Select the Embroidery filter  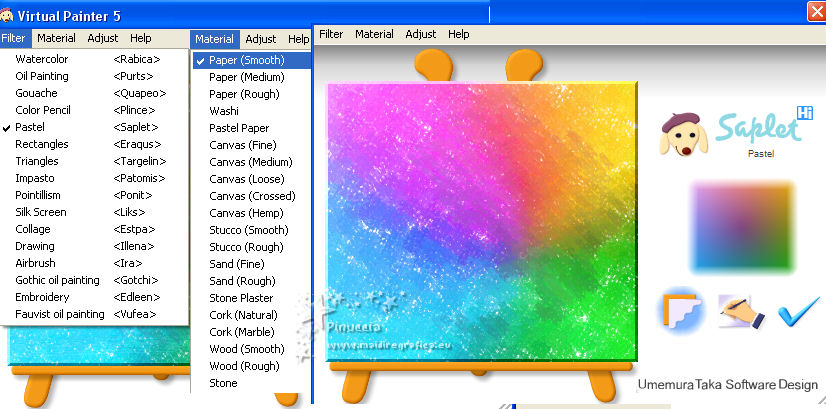click(94, 297)
